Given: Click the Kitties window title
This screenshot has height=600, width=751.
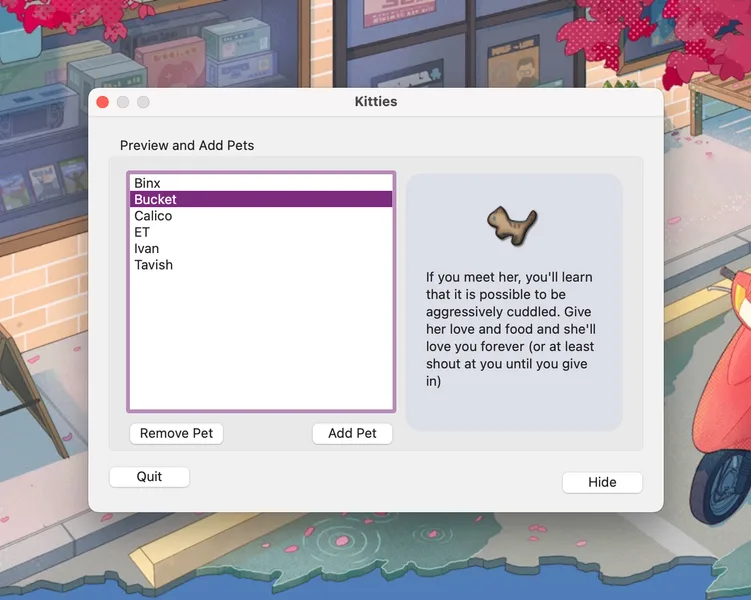Looking at the screenshot, I should pyautogui.click(x=376, y=102).
